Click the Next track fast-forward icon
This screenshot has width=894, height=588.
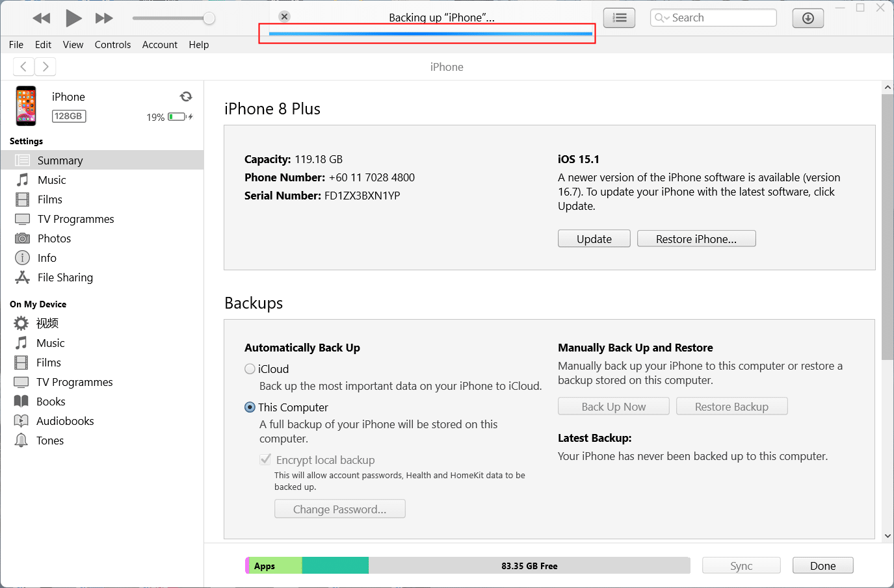[x=104, y=18]
